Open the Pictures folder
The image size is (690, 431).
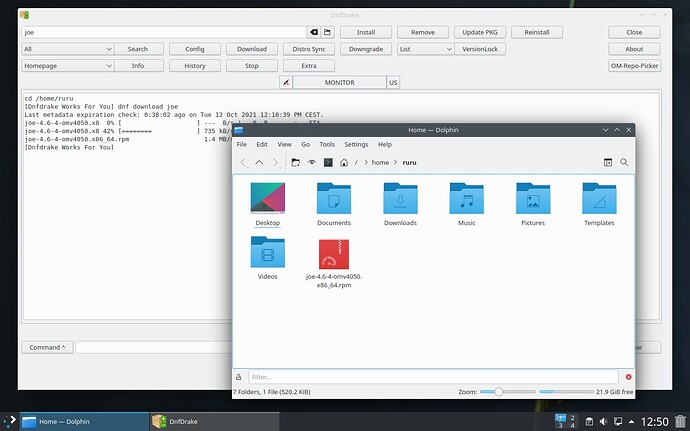[x=533, y=204]
